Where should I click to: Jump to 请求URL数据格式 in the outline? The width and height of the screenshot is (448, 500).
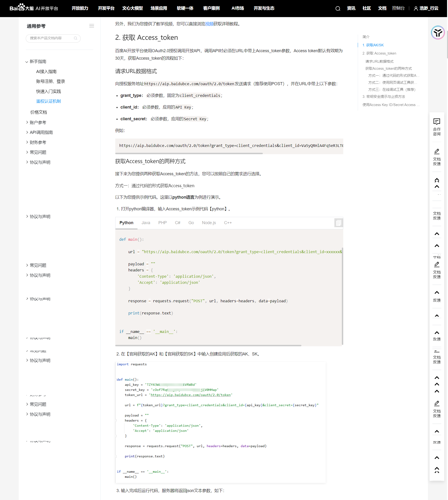point(379,62)
